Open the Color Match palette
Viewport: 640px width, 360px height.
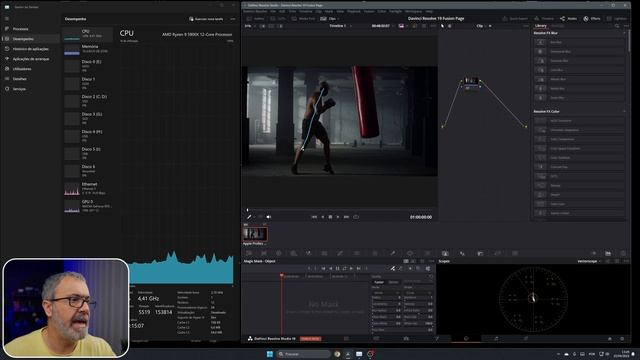coord(264,253)
